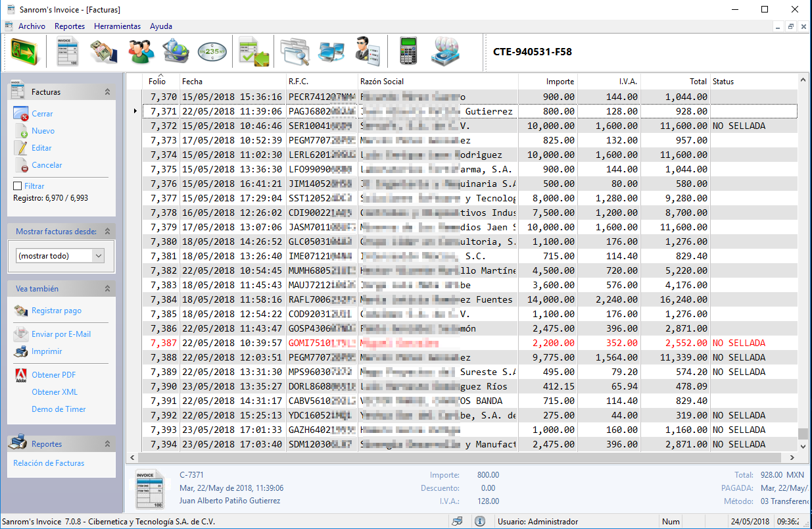812x529 pixels.
Task: Enable the Filtrar checkbox
Action: point(18,186)
